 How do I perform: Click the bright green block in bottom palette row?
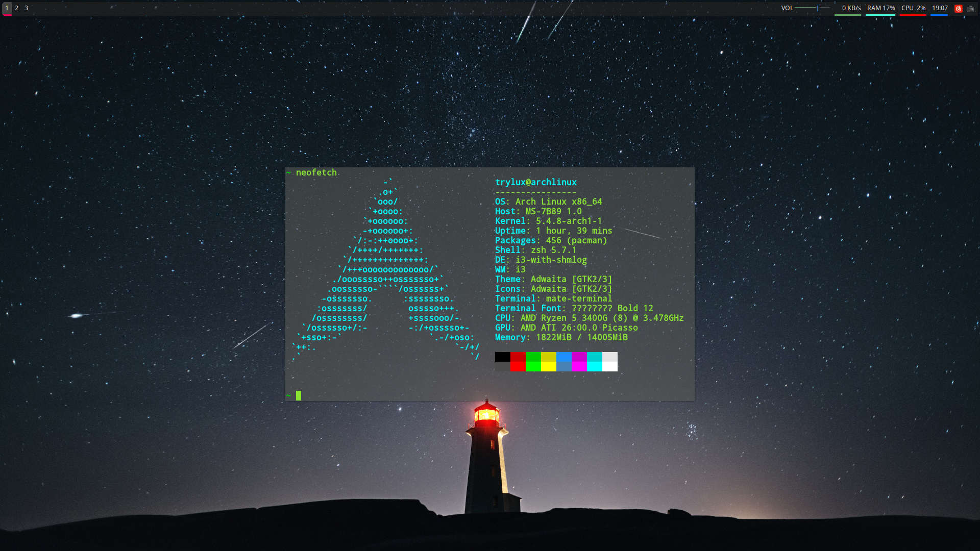[x=533, y=366]
